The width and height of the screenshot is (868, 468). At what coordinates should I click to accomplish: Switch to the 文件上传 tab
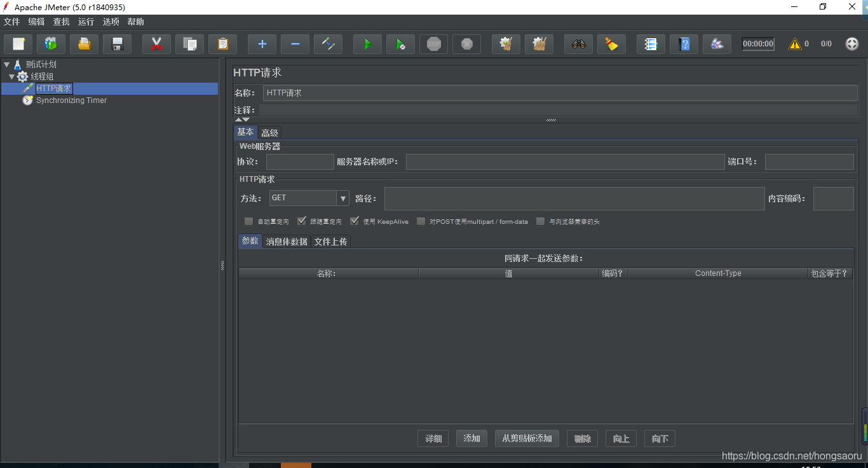click(x=330, y=242)
